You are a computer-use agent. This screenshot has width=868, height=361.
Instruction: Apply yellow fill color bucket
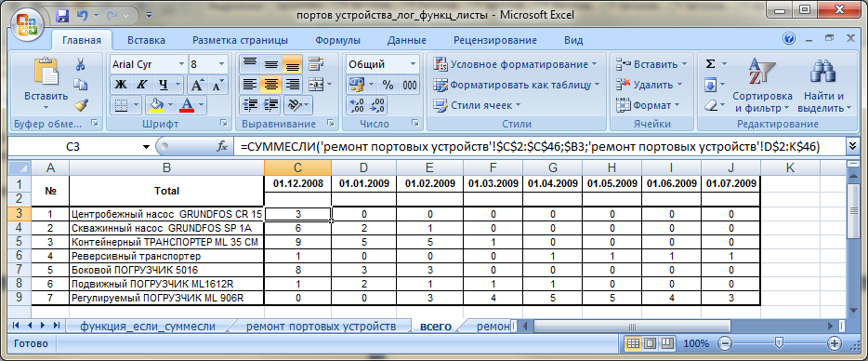point(157,105)
